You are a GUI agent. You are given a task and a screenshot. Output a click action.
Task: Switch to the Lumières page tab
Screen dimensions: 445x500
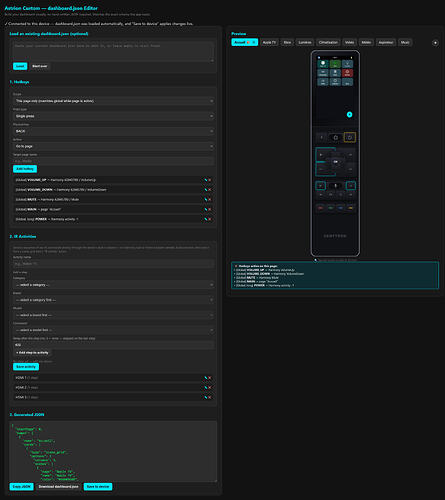[x=305, y=42]
